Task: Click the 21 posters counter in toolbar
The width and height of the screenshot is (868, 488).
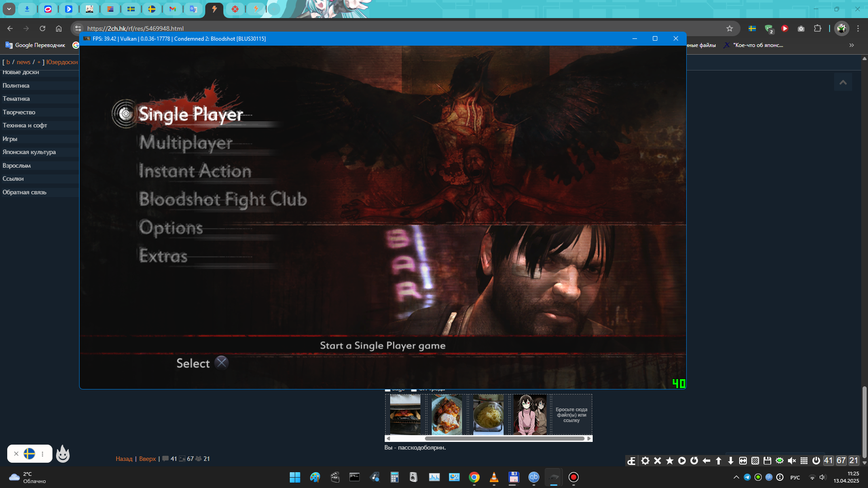Action: pos(854,460)
